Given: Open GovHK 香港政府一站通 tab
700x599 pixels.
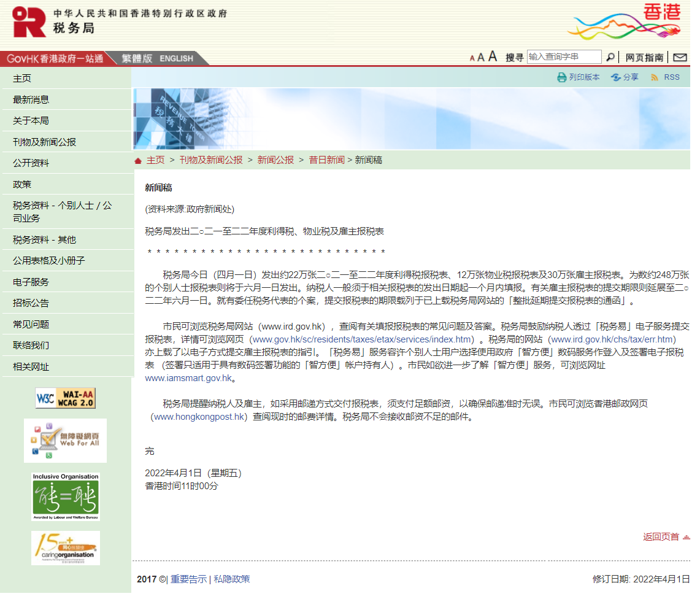Looking at the screenshot, I should 55,58.
